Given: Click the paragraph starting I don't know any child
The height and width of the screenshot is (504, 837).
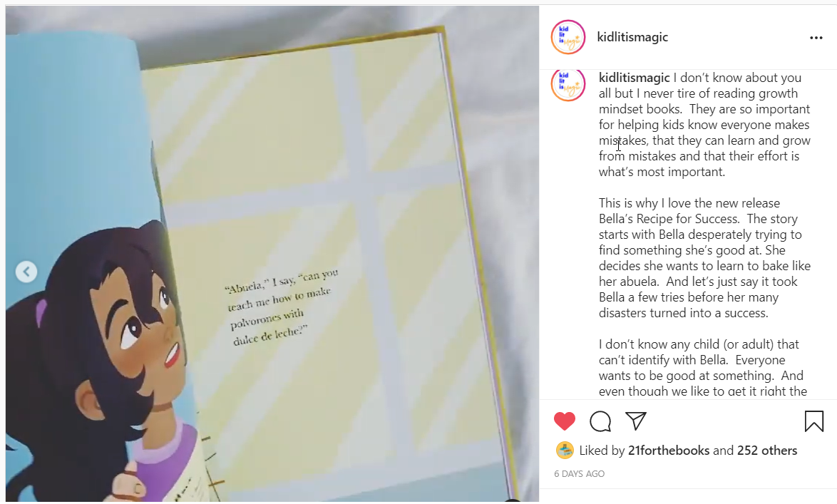Looking at the screenshot, I should (x=703, y=367).
